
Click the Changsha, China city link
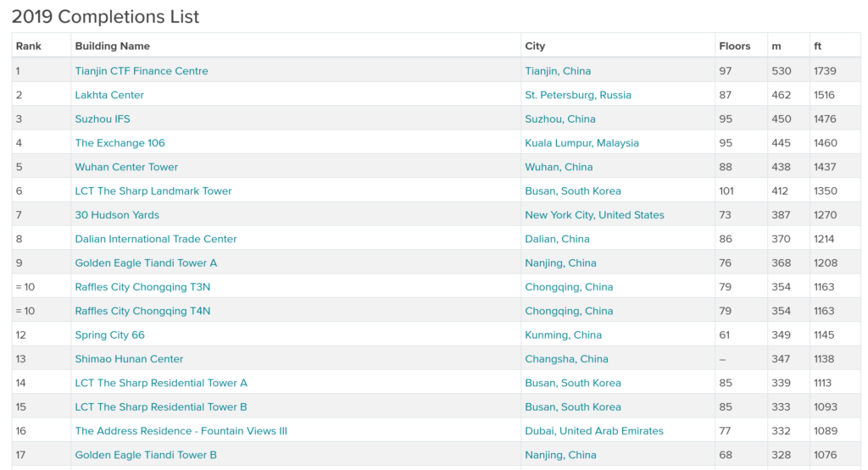click(x=567, y=359)
